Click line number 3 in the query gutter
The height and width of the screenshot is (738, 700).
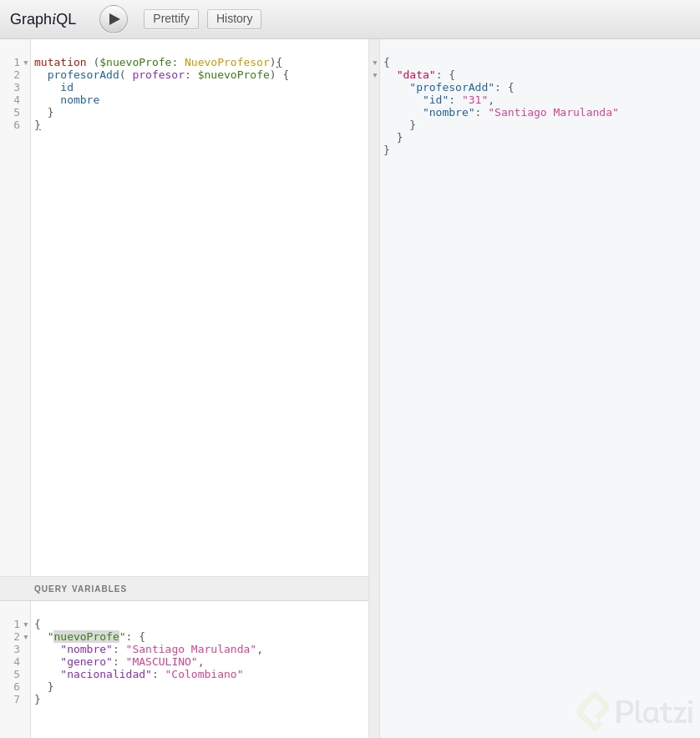click(x=17, y=87)
